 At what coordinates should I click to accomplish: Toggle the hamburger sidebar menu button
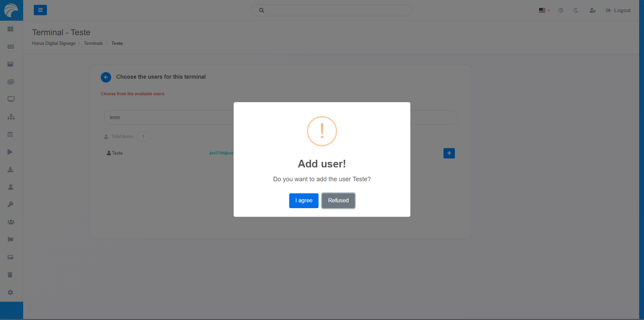click(40, 10)
